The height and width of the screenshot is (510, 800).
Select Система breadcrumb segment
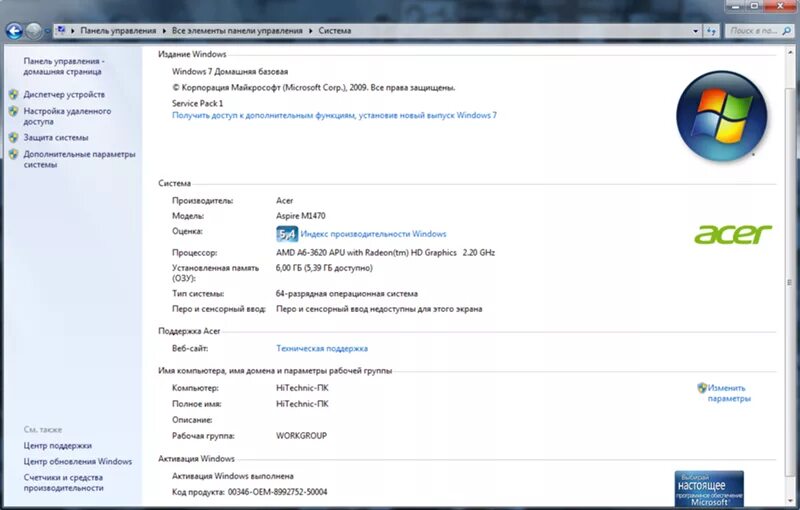click(x=335, y=31)
